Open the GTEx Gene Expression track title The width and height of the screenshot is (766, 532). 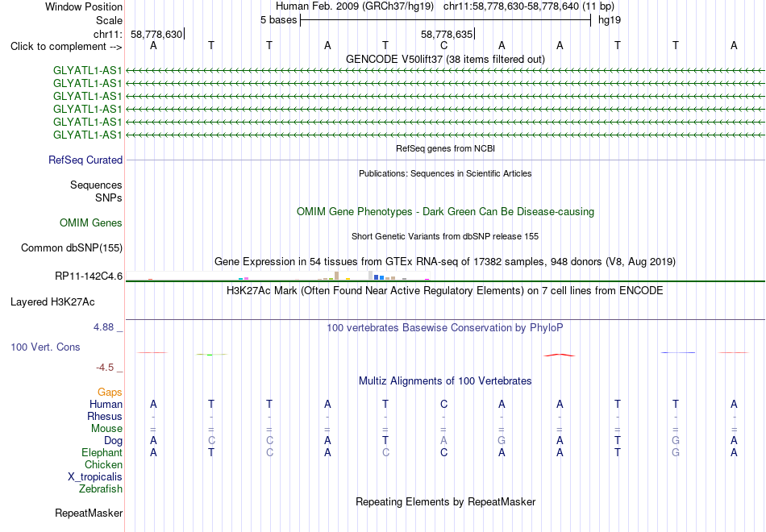pos(445,261)
